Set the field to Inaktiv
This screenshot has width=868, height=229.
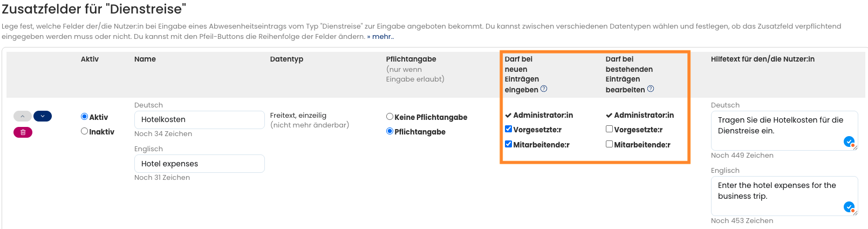pos(84,131)
